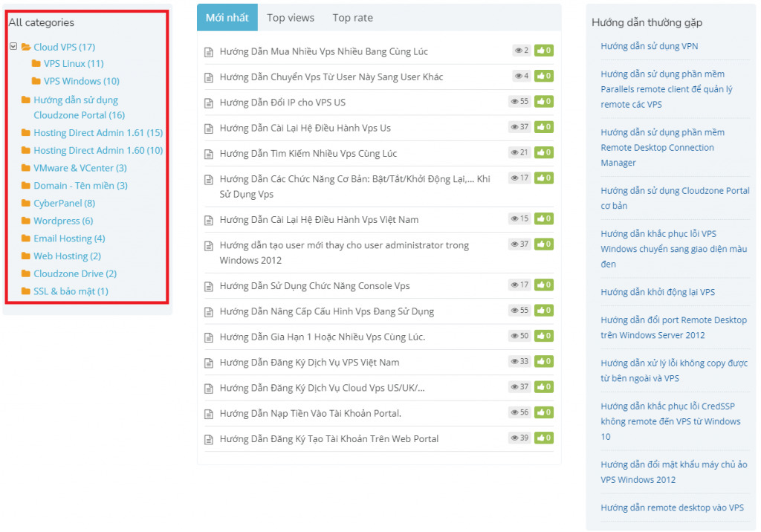This screenshot has width=761, height=532.
Task: Open VPS Windows (10) category
Action: click(x=81, y=81)
